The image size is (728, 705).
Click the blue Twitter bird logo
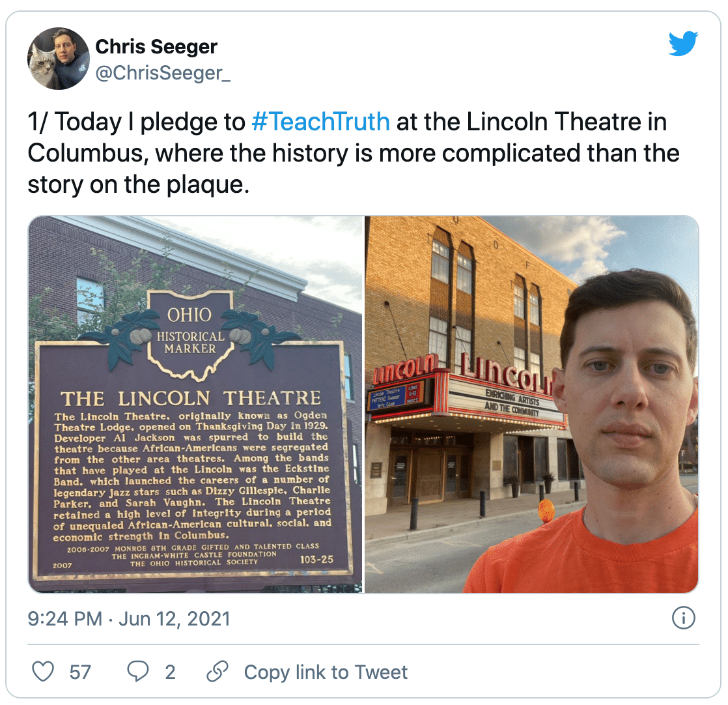(x=684, y=43)
